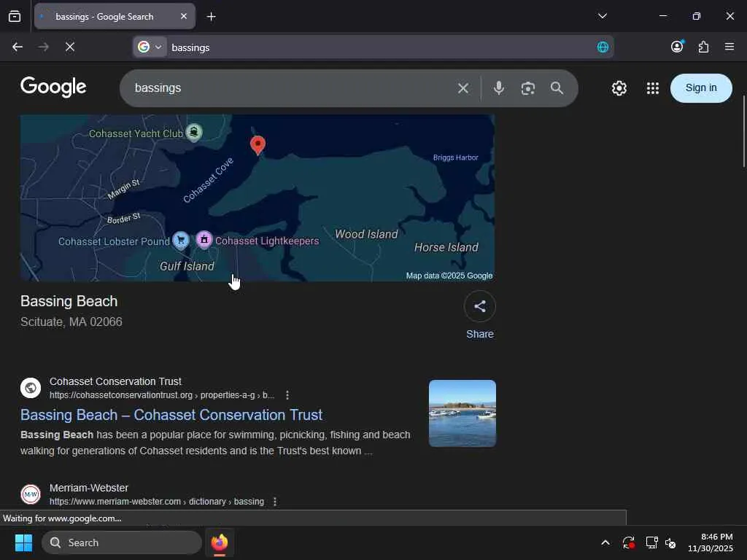Open the Firefox account icon
Viewport: 747px width, 560px height.
pos(677,46)
